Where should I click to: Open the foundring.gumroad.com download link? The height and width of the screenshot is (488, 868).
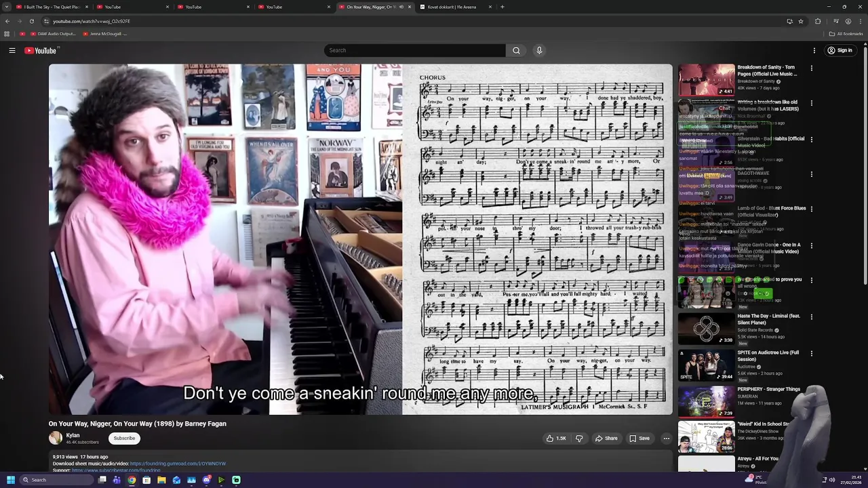tap(178, 464)
